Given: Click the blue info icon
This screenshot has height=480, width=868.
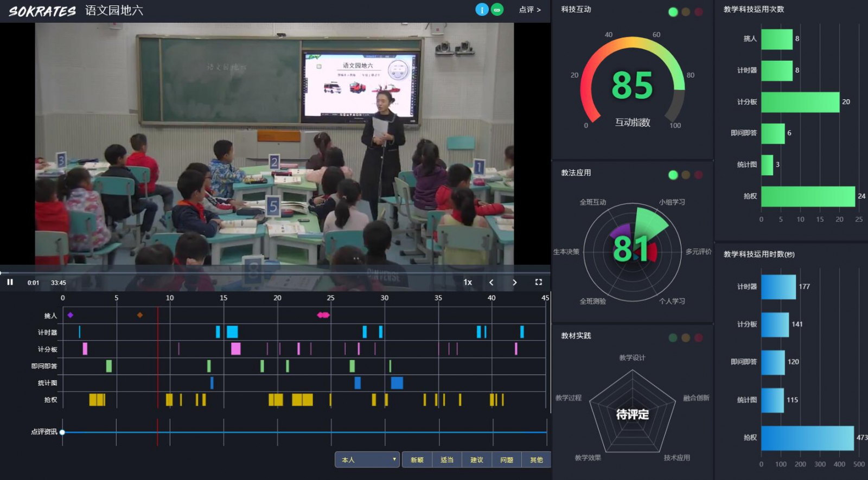Looking at the screenshot, I should (x=482, y=10).
